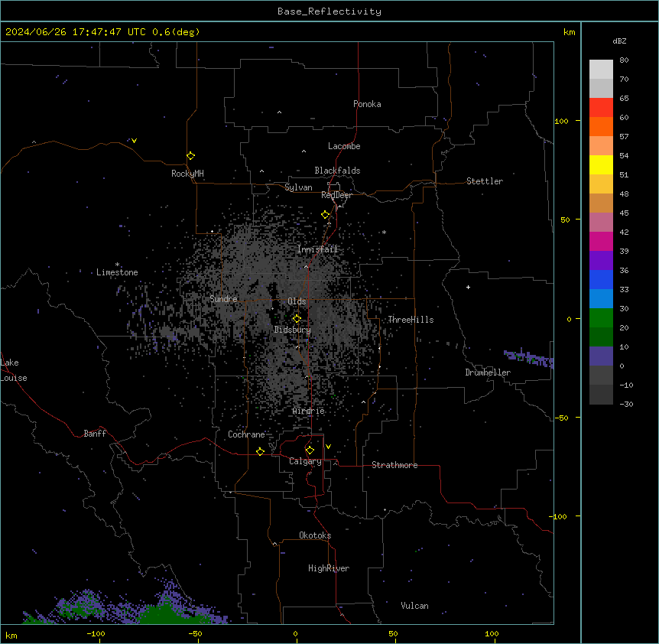Select the magenta 42-39 dBZ legend swatch
This screenshot has width=659, height=644.
click(x=601, y=241)
